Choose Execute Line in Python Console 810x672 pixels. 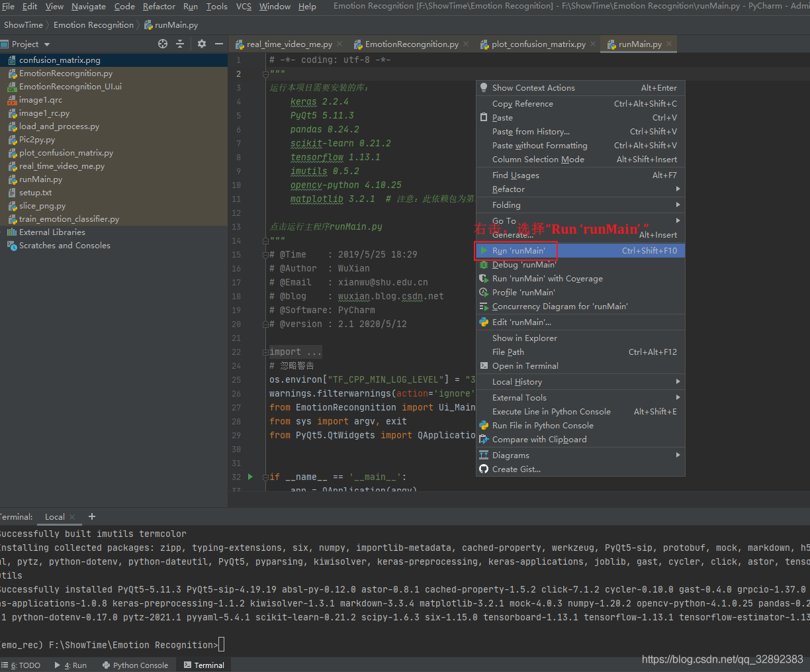pyautogui.click(x=580, y=412)
